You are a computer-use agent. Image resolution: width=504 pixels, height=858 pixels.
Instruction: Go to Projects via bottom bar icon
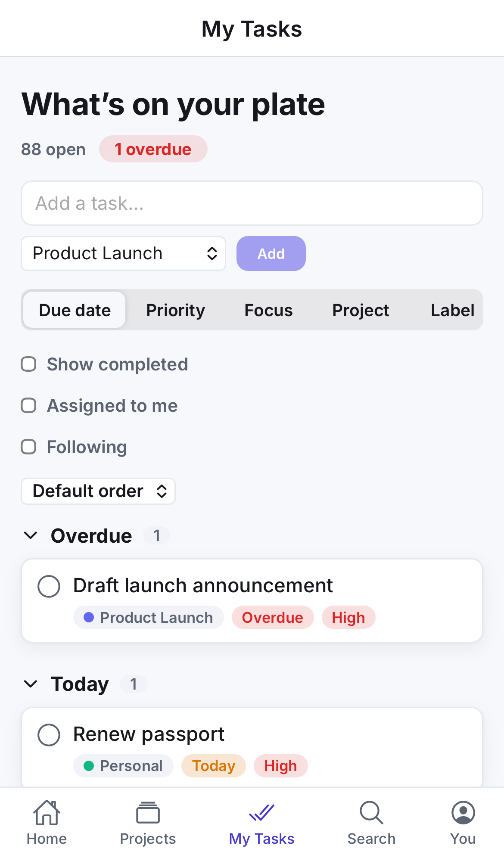[x=148, y=813]
